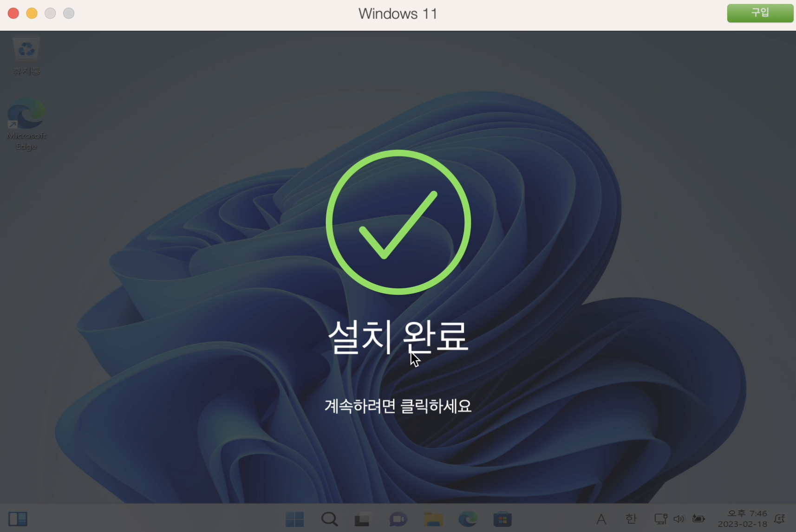Click the battery tray icon

pyautogui.click(x=698, y=519)
